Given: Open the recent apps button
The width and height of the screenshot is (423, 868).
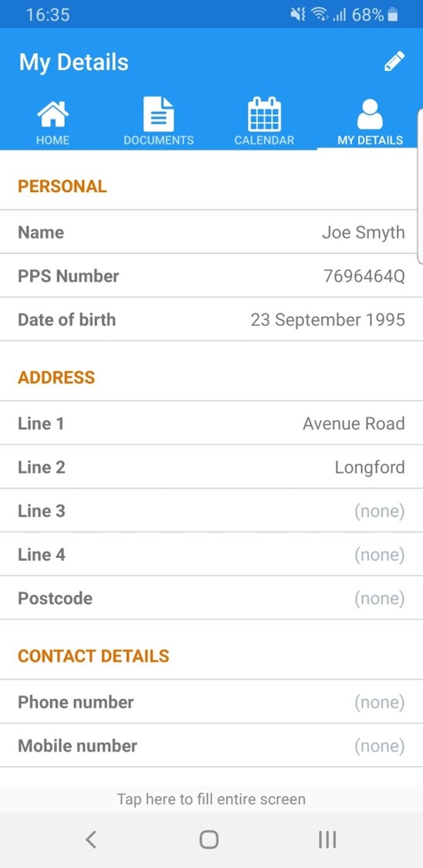Looking at the screenshot, I should pyautogui.click(x=327, y=839).
